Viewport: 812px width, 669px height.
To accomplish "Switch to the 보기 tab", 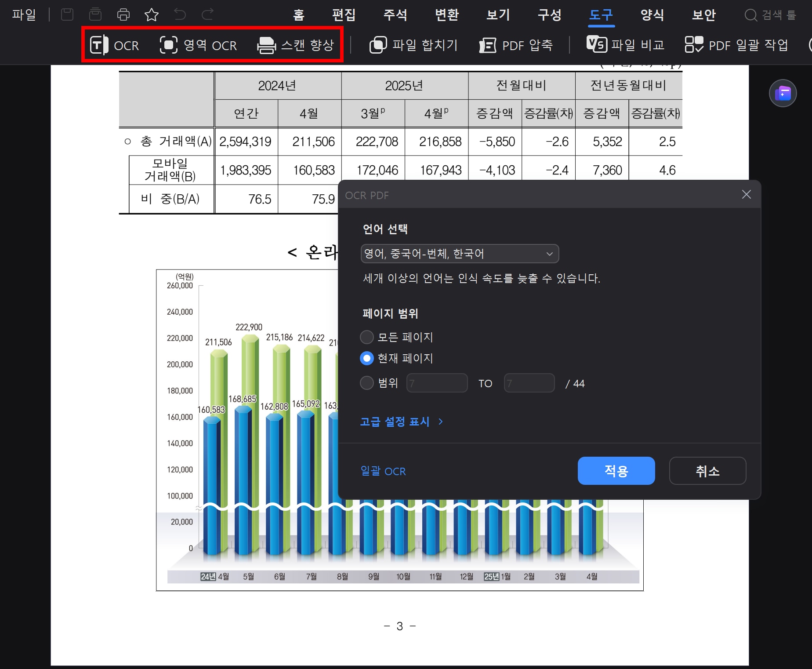I will pos(498,15).
